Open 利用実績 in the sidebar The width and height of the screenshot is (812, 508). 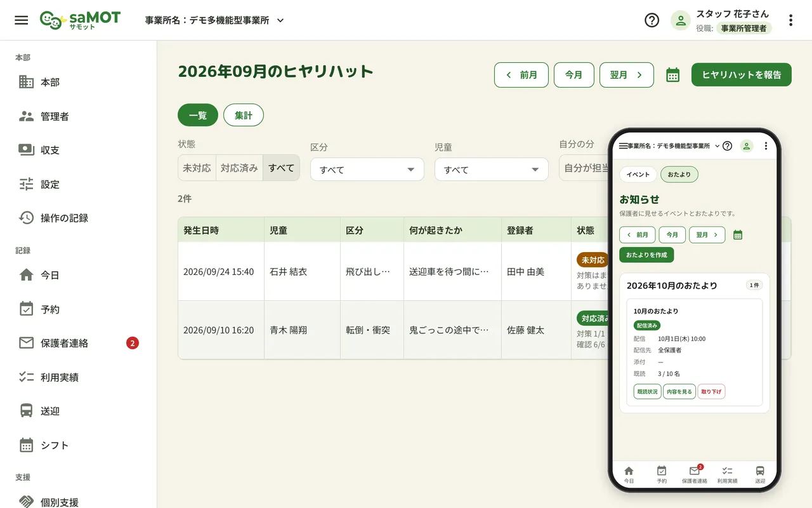(x=79, y=377)
